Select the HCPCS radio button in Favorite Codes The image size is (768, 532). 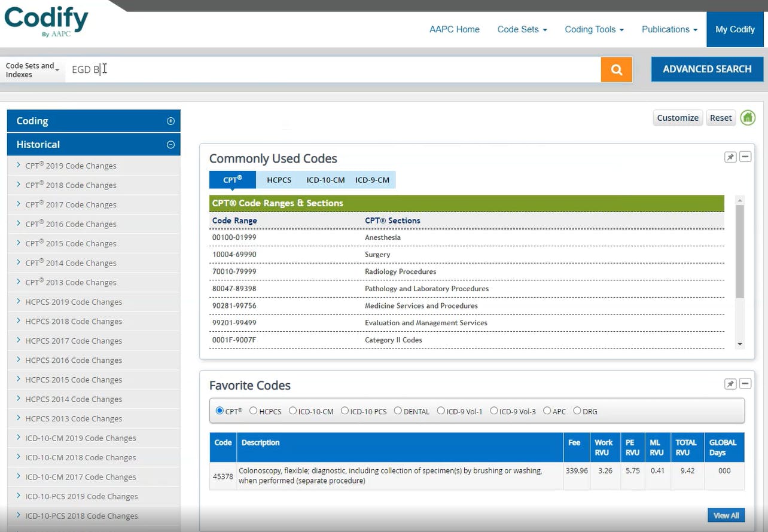pyautogui.click(x=253, y=411)
